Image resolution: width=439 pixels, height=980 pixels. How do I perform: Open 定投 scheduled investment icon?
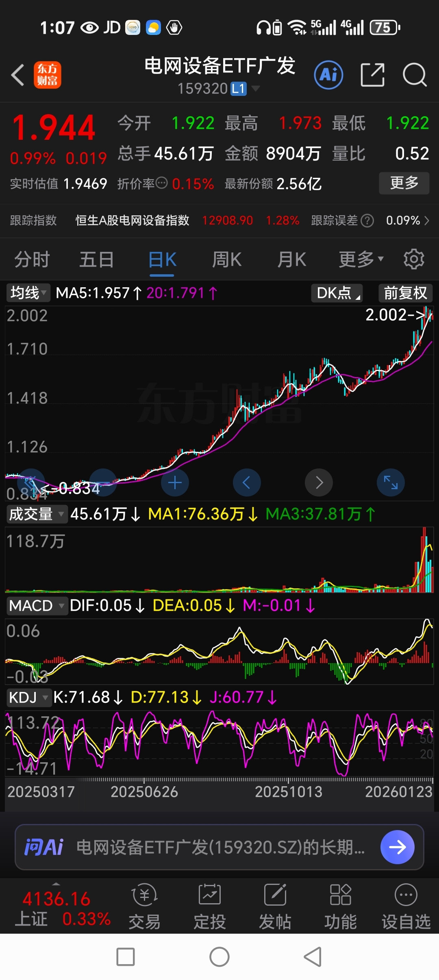[210, 906]
